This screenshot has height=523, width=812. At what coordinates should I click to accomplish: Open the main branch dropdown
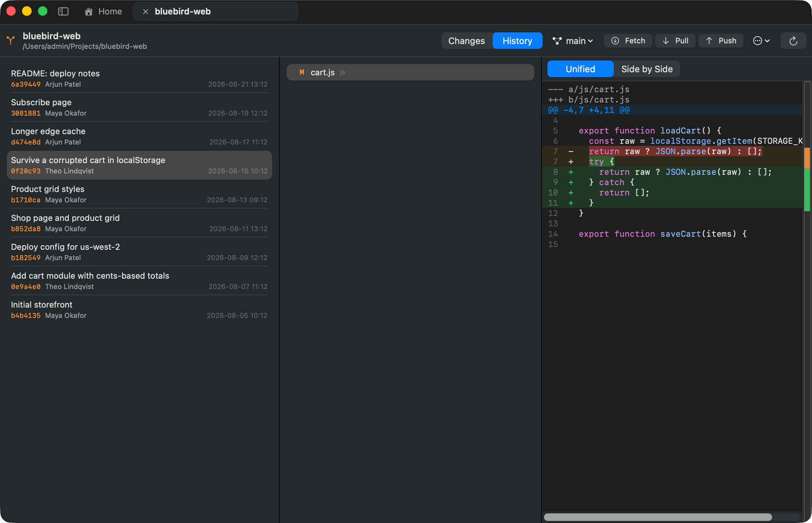coord(573,41)
